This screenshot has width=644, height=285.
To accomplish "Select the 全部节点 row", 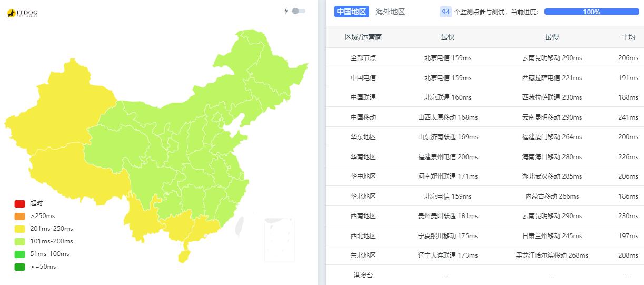I will coord(363,58).
